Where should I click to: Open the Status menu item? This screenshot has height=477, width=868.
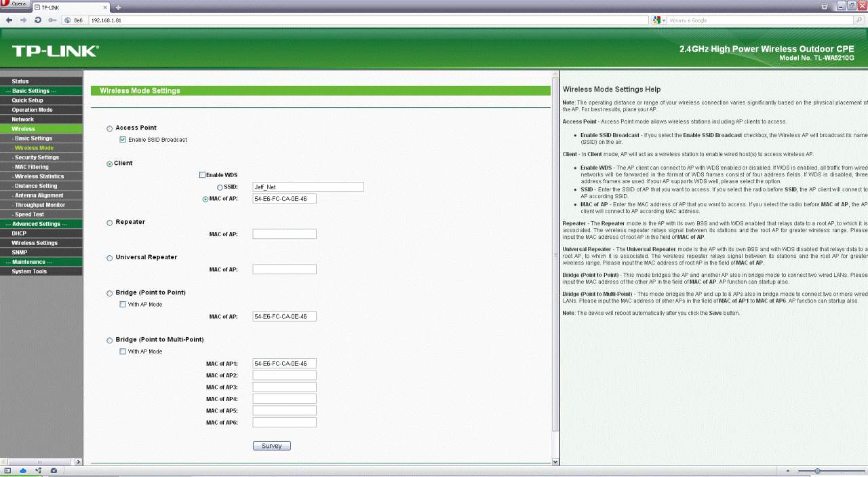41,81
